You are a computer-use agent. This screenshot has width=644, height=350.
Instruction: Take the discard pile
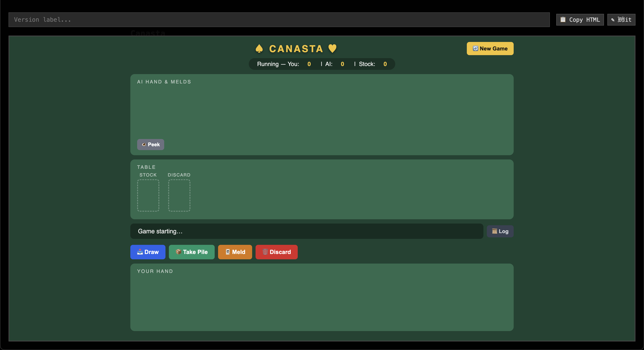pos(191,252)
